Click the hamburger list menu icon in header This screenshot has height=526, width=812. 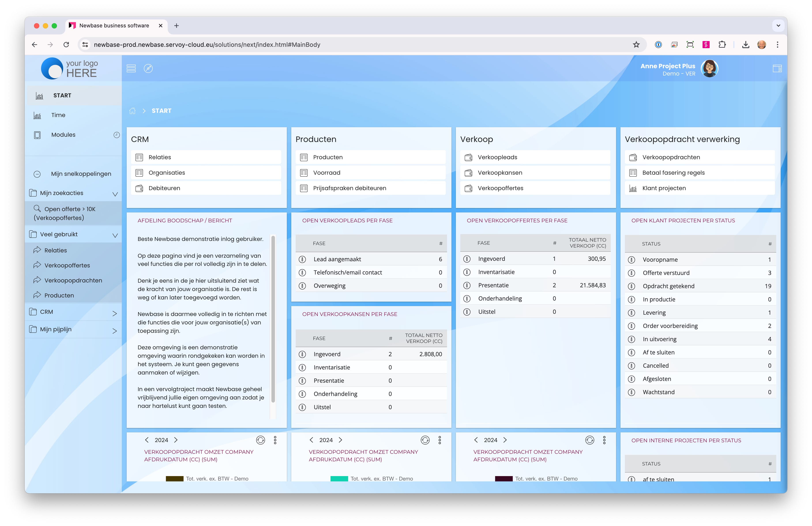[131, 69]
